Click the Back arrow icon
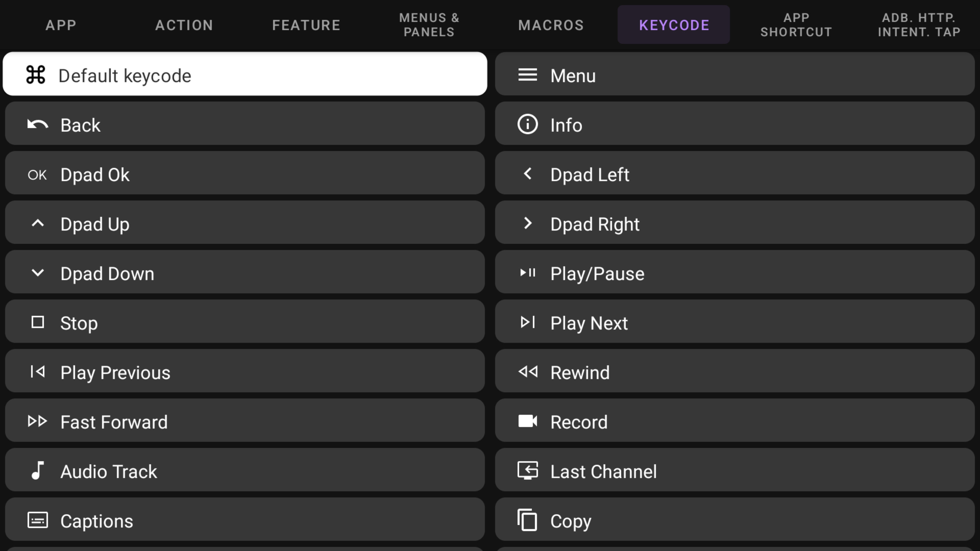Image resolution: width=980 pixels, height=551 pixels. point(38,125)
